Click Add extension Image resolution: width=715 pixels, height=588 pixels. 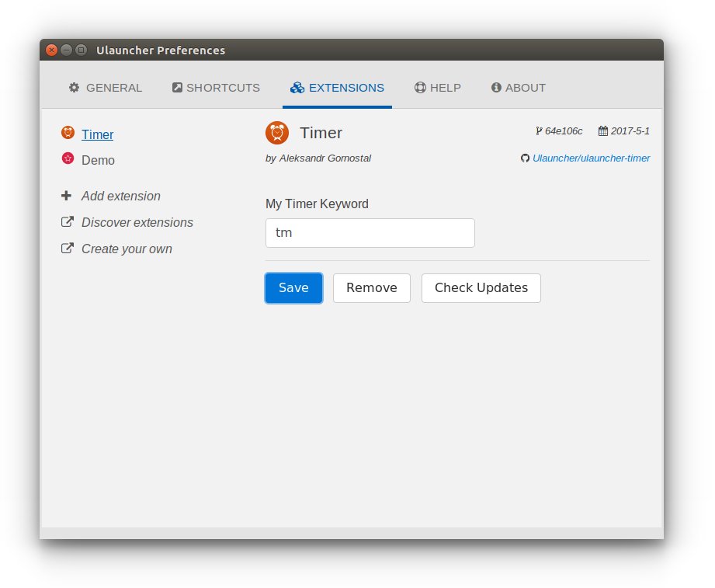[121, 197]
